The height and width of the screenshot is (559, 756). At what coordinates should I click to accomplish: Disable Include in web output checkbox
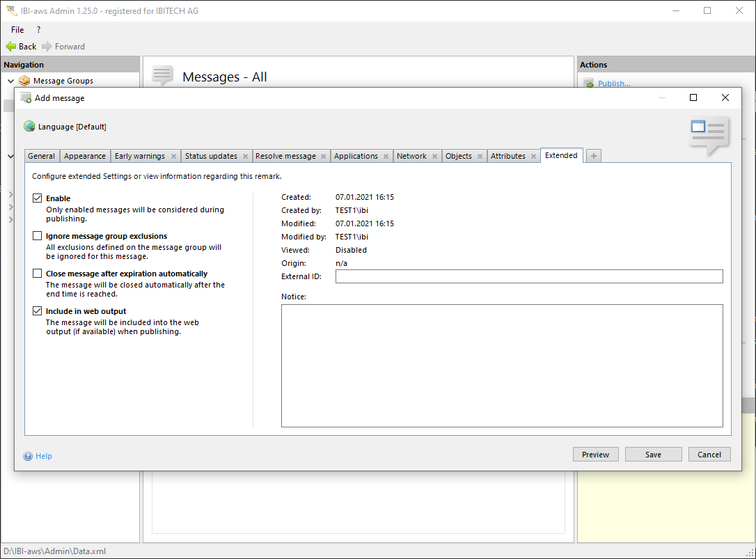(38, 311)
